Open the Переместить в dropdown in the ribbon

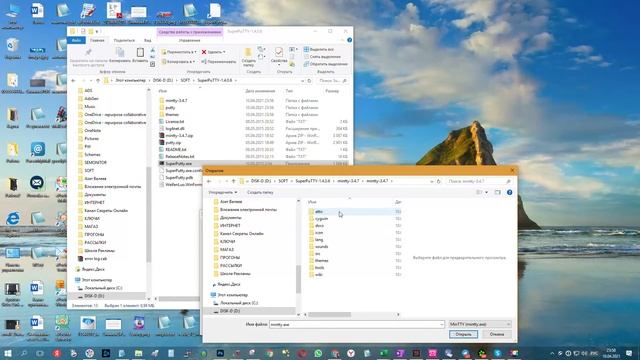pos(179,52)
